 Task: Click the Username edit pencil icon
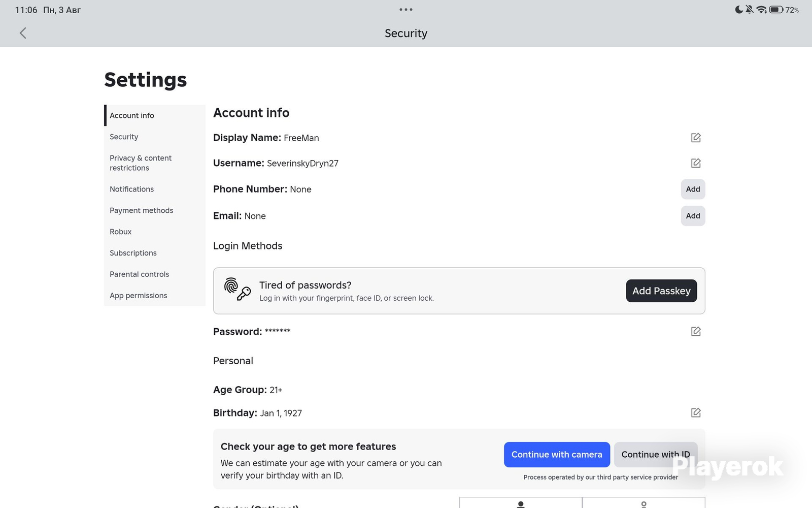(696, 163)
